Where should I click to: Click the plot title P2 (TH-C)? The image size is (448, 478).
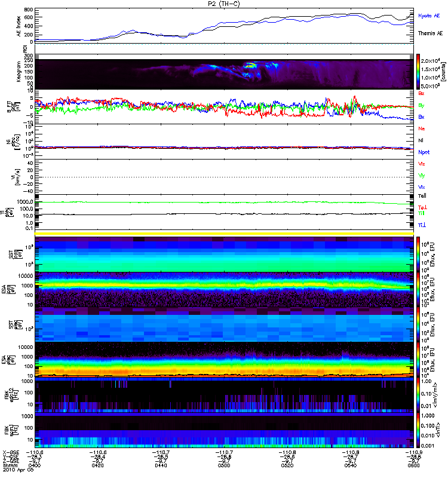(x=224, y=4)
